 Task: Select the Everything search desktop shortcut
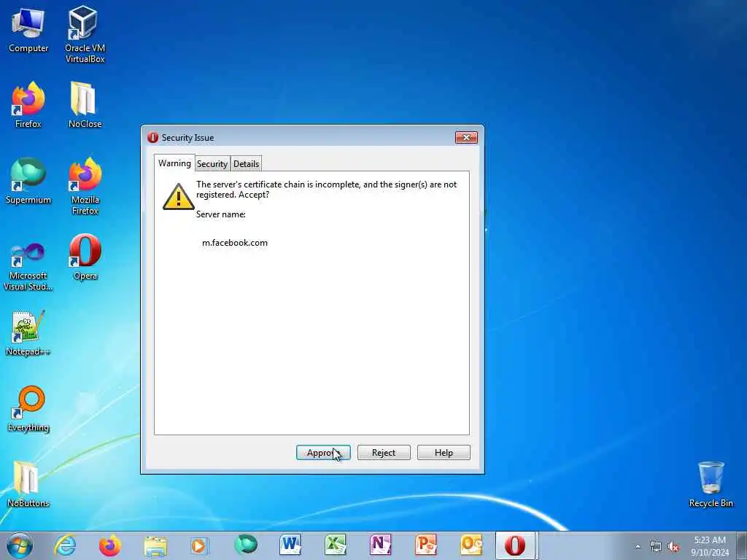28,408
